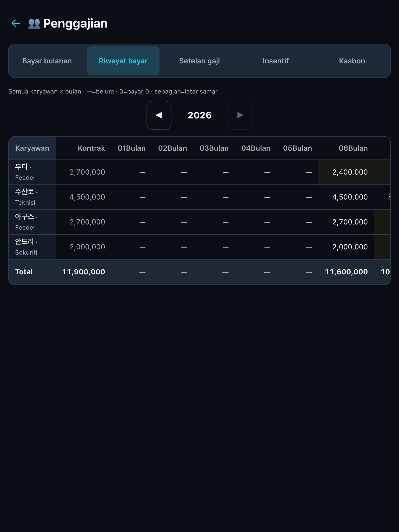Click the Karyawan column header

coord(32,148)
